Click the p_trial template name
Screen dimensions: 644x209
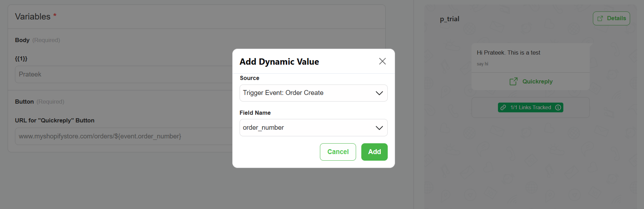pos(449,19)
